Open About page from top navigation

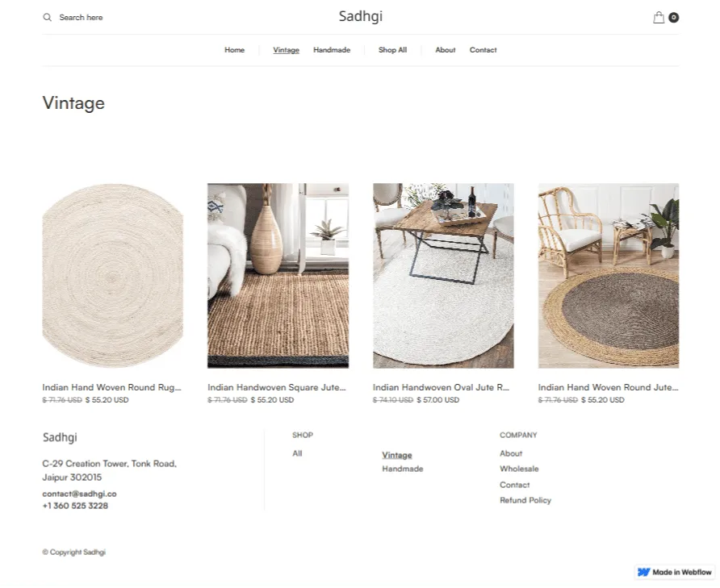click(446, 50)
